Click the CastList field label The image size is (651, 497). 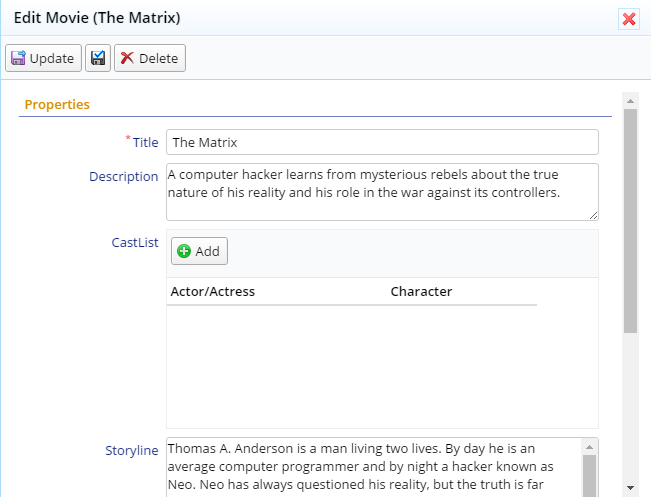[x=135, y=242]
